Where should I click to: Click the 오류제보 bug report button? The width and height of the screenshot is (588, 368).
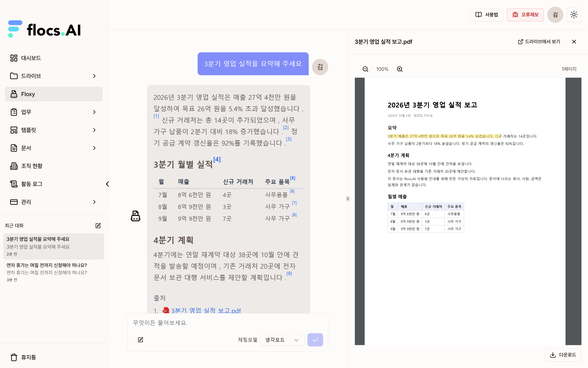click(x=525, y=15)
